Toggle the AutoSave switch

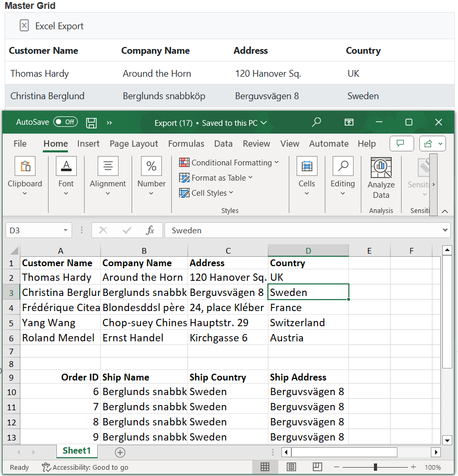tap(65, 122)
